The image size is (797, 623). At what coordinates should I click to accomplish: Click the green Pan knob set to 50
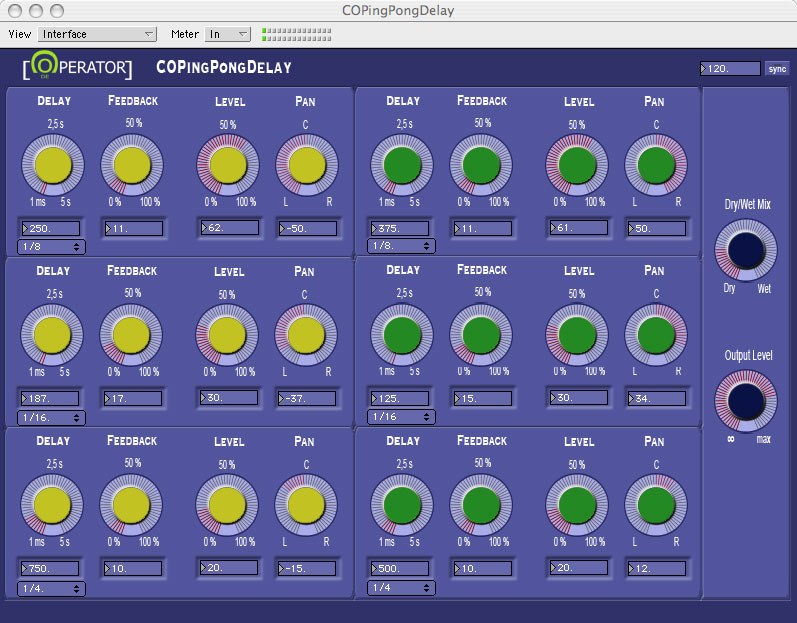[656, 165]
